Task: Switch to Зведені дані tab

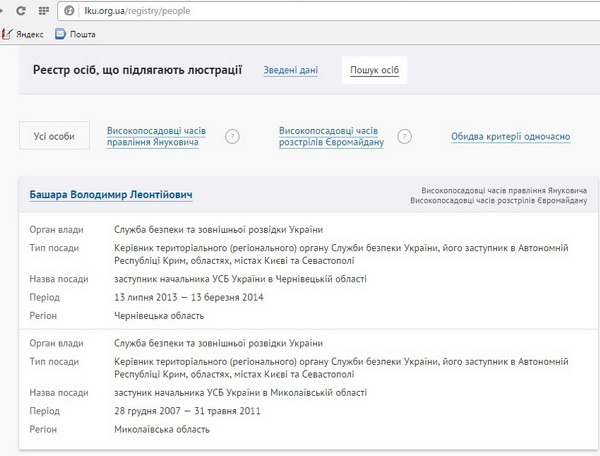Action: coord(291,70)
